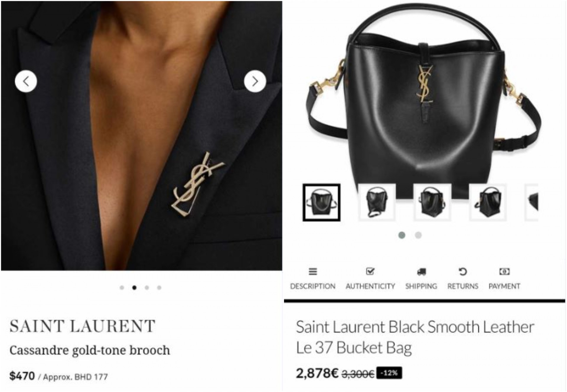Switch to the SHIPPING tab
This screenshot has height=392, width=567.
[x=421, y=286]
